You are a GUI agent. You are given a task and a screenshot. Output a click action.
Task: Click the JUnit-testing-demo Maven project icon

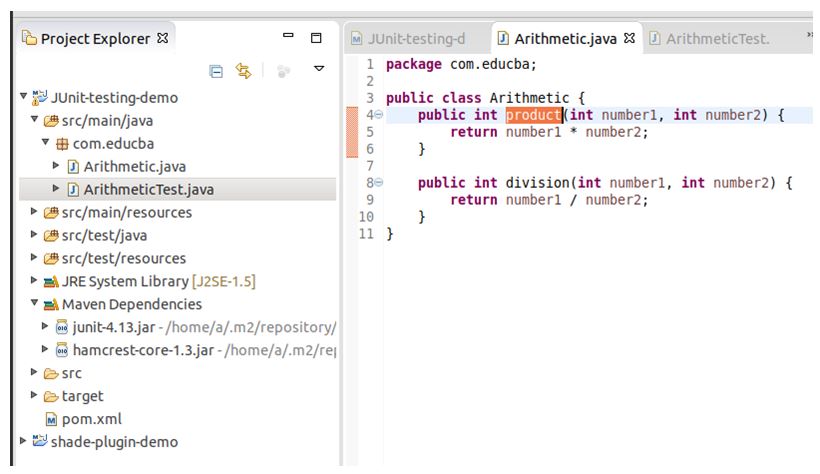pyautogui.click(x=40, y=97)
